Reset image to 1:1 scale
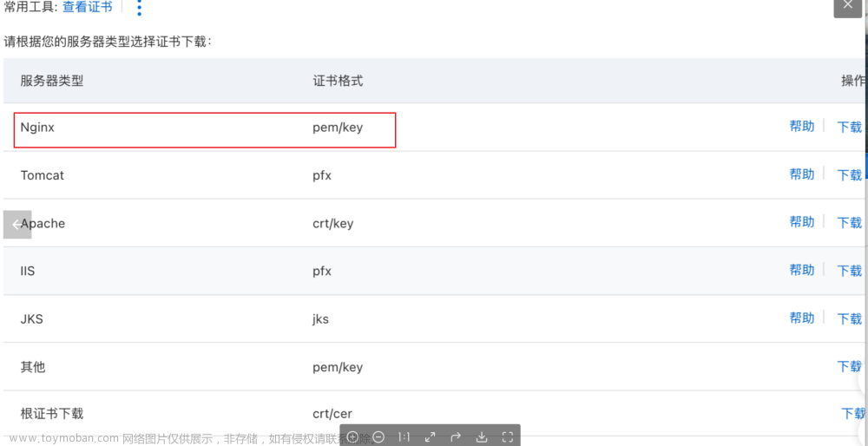This screenshot has width=868, height=446. click(404, 437)
